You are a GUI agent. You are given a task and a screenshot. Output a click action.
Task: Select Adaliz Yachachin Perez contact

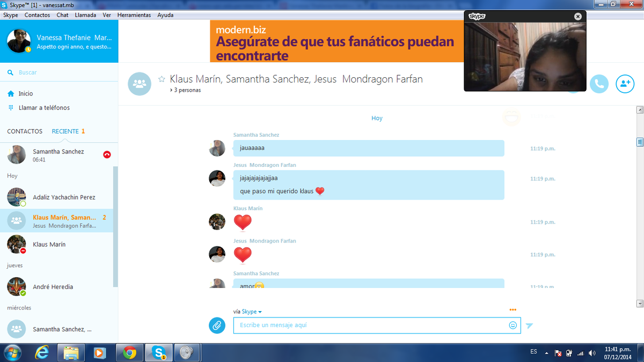(x=56, y=197)
